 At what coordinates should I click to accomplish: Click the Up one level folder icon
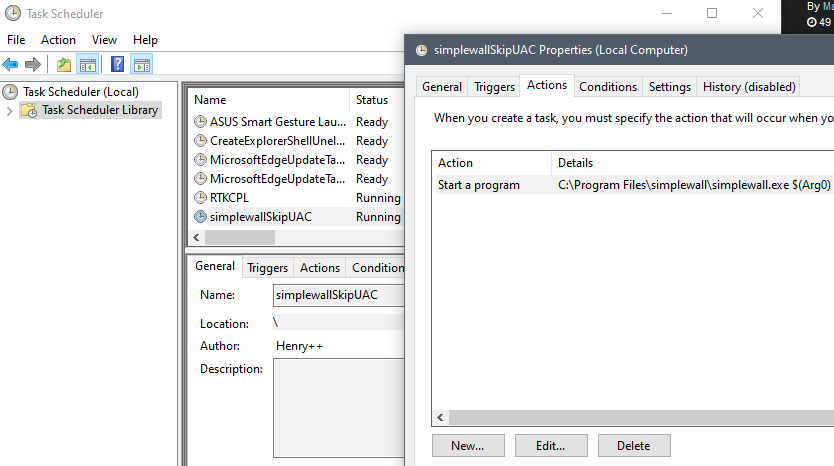[64, 65]
